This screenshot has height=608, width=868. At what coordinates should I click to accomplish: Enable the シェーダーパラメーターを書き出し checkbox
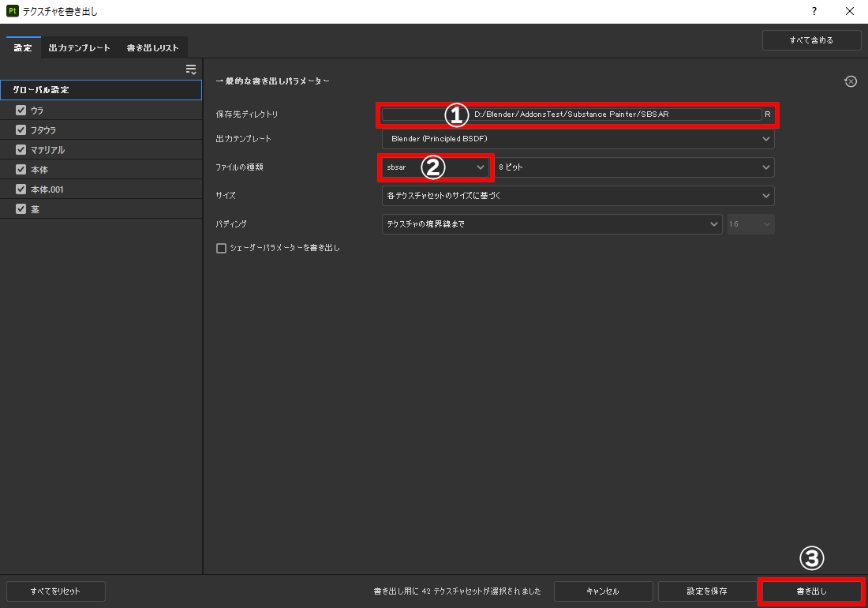click(x=222, y=247)
